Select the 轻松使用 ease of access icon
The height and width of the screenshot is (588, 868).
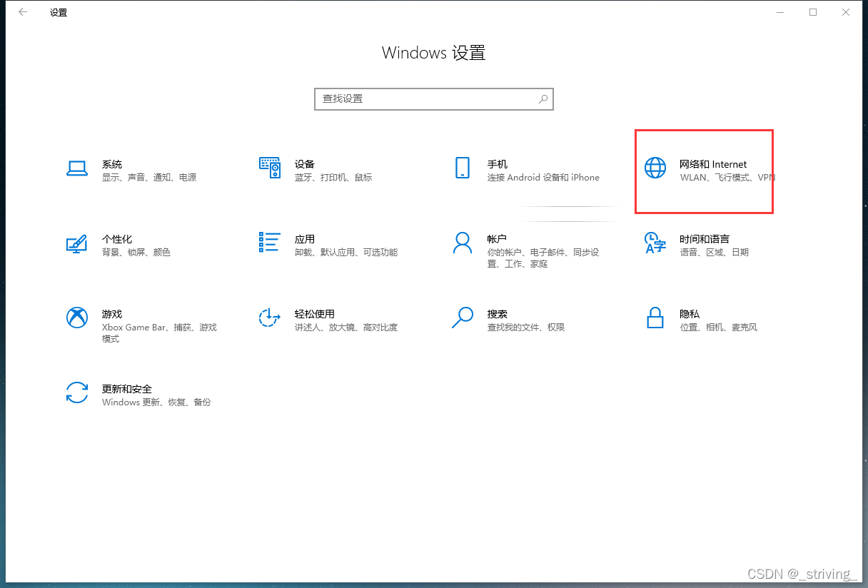[269, 318]
